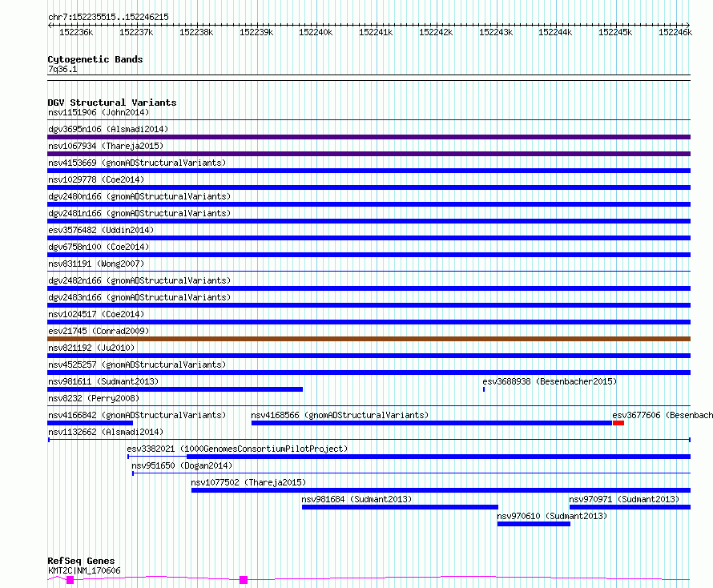Select nsv4166842 (gnomADStructuralVariants) label
Image resolution: width=713 pixels, height=588 pixels.
pos(137,415)
